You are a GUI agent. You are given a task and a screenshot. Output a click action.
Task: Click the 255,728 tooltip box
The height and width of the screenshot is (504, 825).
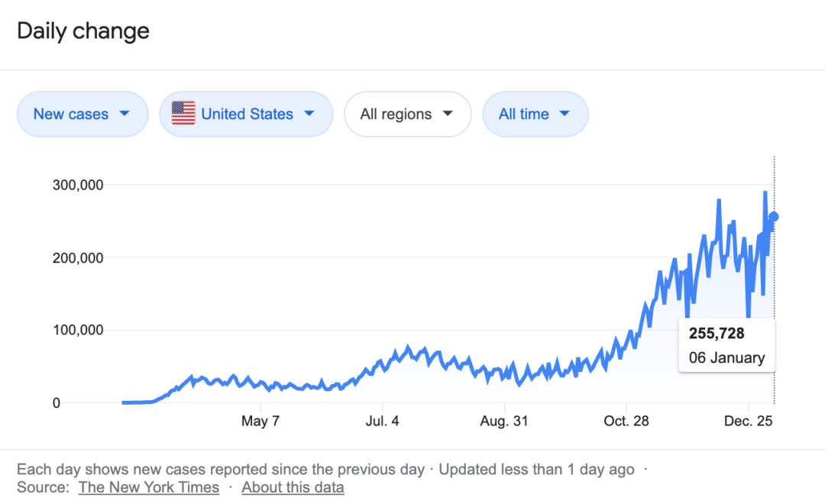(726, 345)
